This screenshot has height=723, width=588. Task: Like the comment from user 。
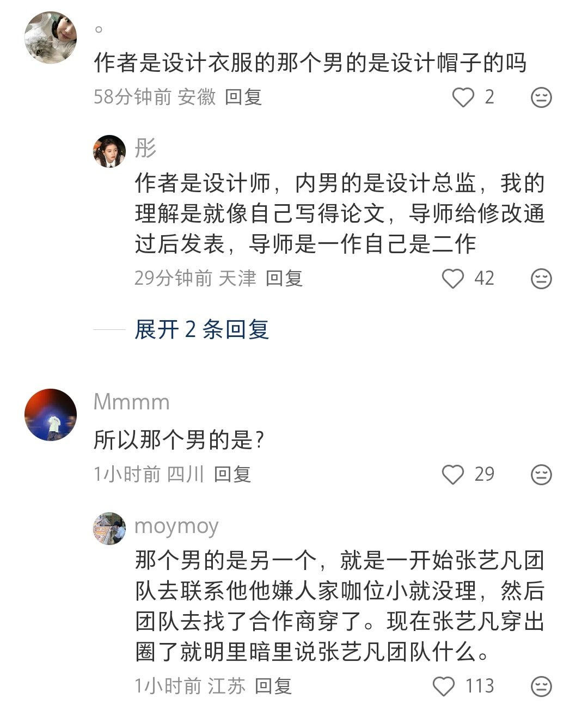[x=464, y=97]
